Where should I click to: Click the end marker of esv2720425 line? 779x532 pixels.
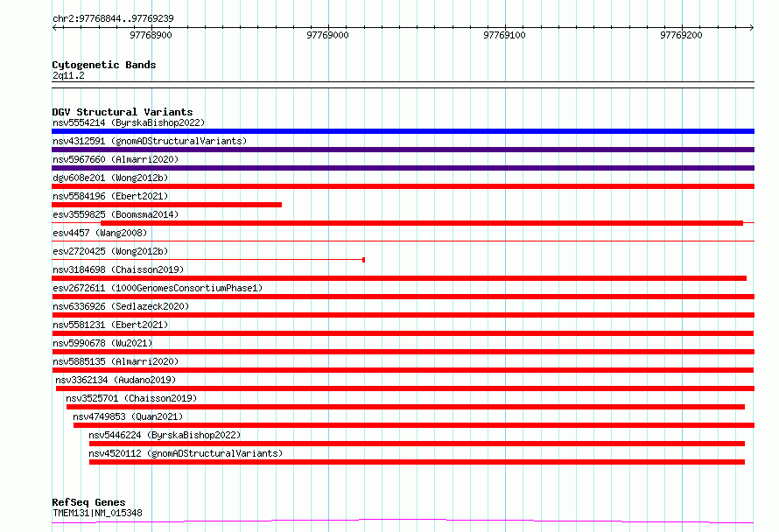[363, 260]
